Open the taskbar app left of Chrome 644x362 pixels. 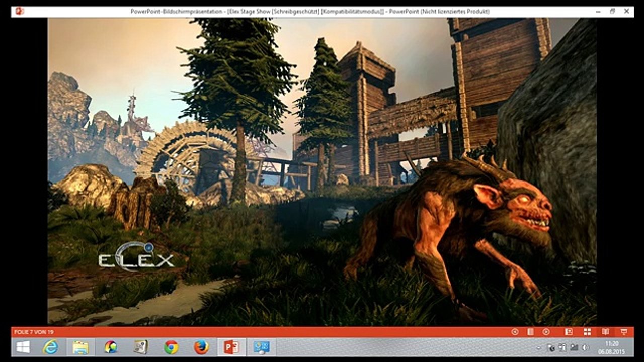tap(141, 347)
